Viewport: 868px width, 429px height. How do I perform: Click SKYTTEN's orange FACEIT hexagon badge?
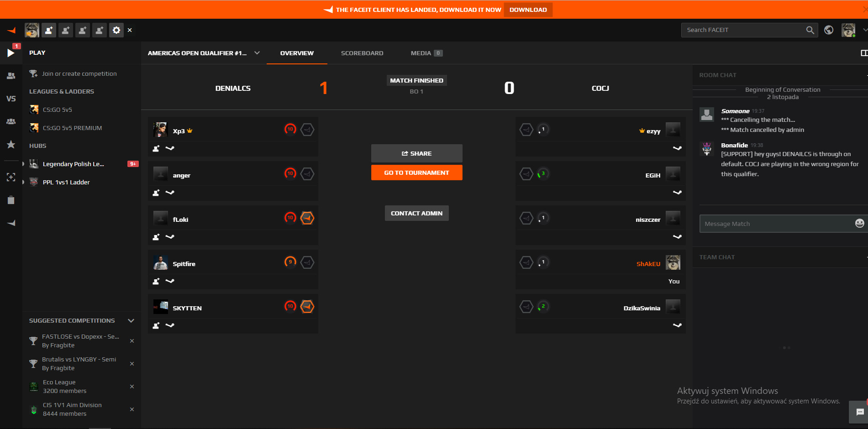[x=307, y=307]
